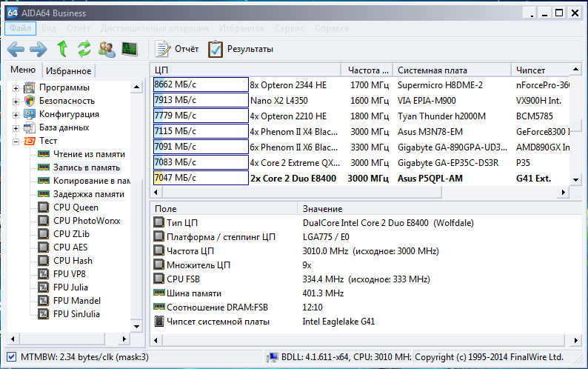The width and height of the screenshot is (588, 369).
Task: Click the Результаты toolbar button
Action: (241, 49)
